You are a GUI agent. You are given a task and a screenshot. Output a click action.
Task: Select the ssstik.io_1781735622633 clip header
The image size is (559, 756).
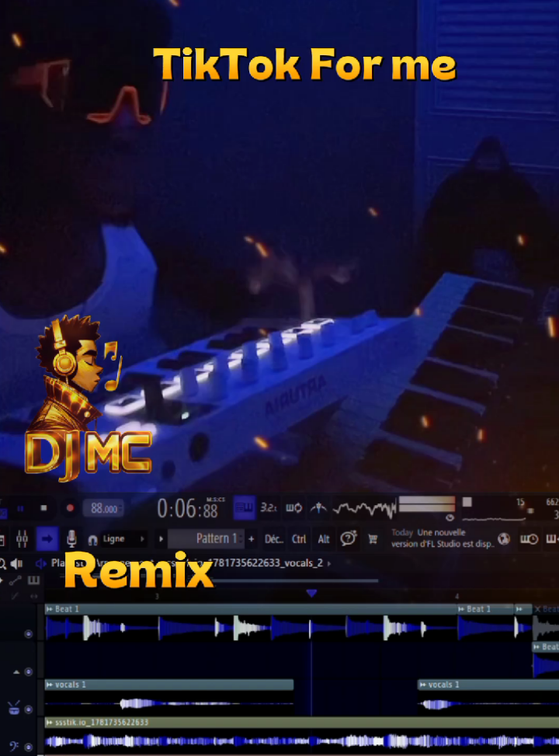tap(302, 722)
